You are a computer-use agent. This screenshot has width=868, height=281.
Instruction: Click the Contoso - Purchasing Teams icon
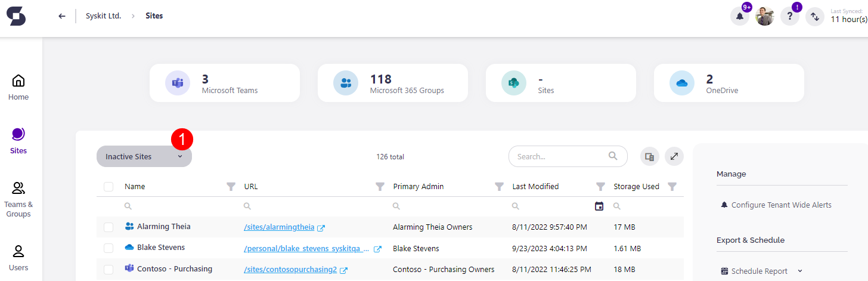pyautogui.click(x=129, y=269)
